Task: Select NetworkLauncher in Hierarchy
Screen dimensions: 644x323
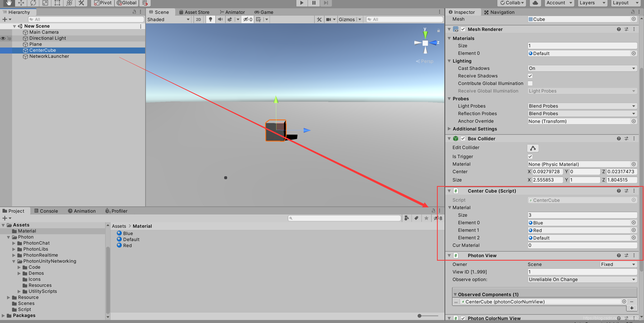Action: click(49, 56)
